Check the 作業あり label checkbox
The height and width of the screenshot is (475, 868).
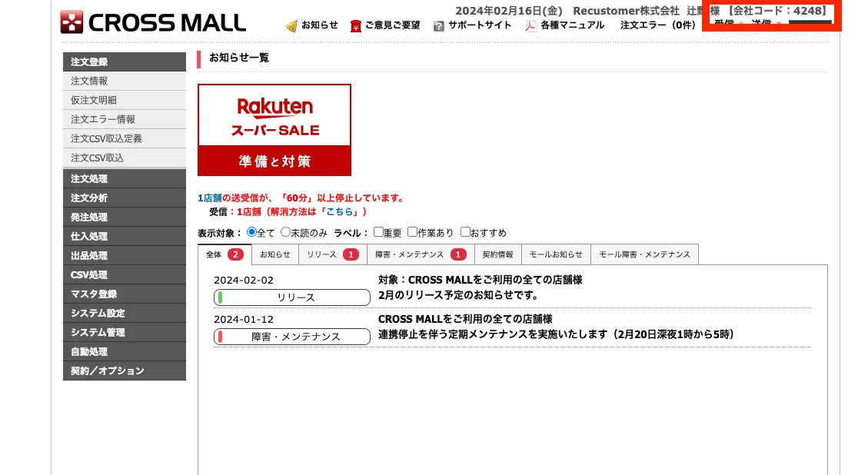(412, 232)
